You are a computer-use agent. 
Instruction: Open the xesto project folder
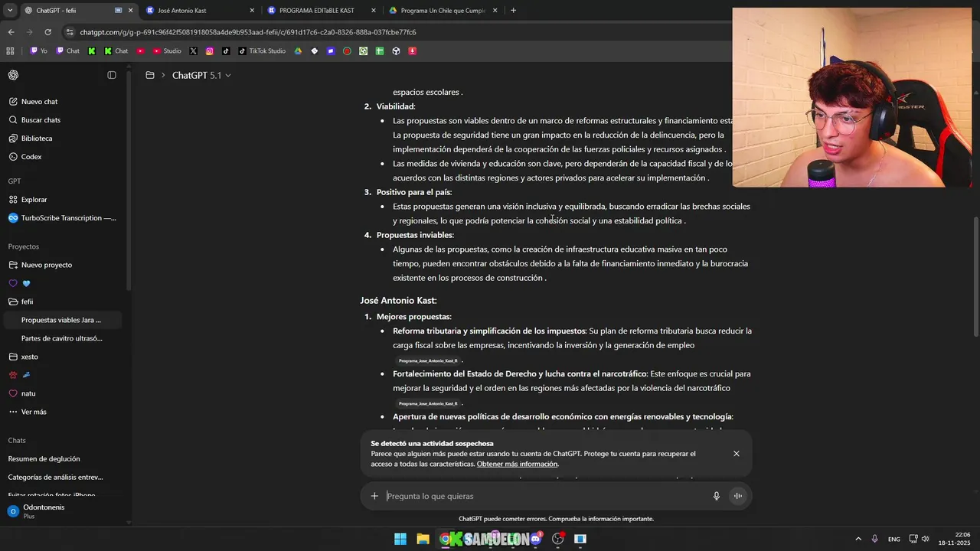coord(63,357)
